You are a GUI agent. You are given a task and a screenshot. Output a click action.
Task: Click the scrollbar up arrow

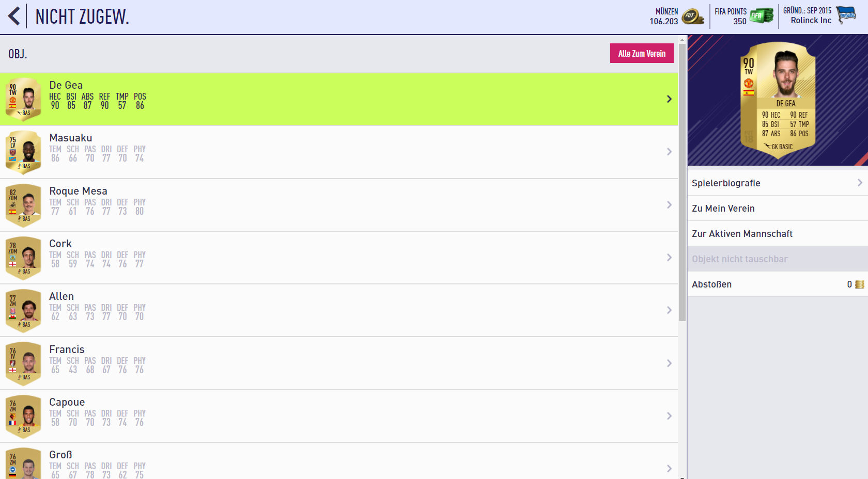[x=682, y=39]
